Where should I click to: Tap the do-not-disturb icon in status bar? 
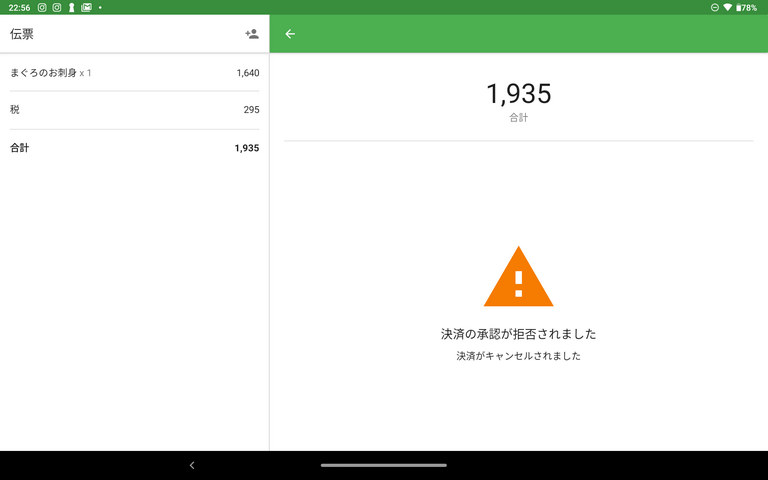pos(715,7)
